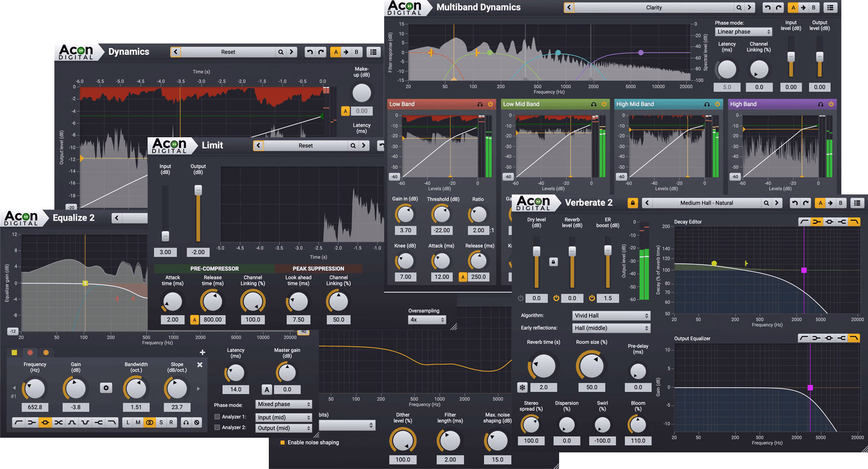Image resolution: width=868 pixels, height=469 pixels.
Task: Open band settings gear in Equalize 2
Action: click(106, 388)
